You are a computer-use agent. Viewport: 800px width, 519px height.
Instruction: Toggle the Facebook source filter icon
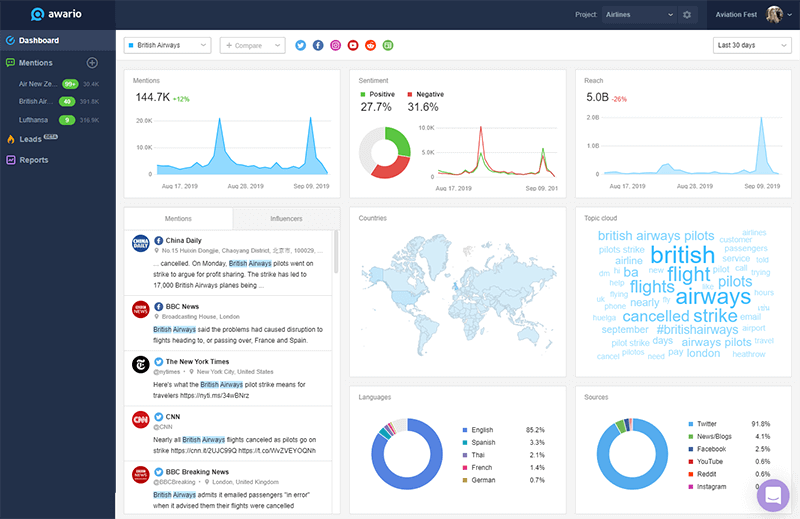point(318,45)
